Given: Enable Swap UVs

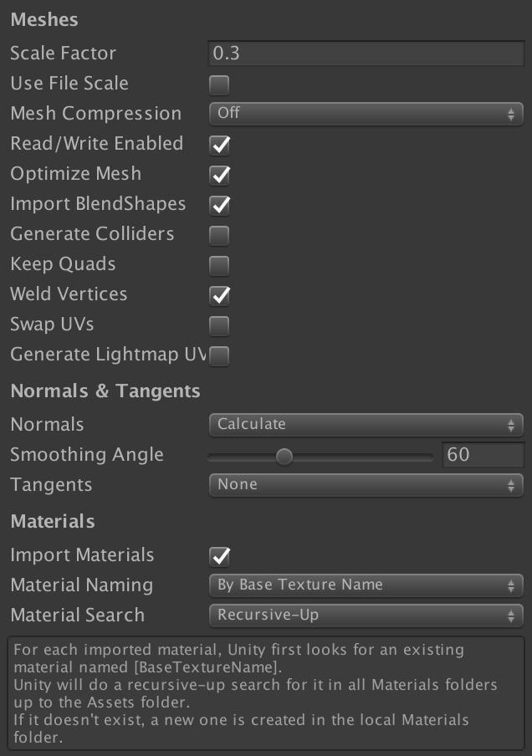Looking at the screenshot, I should 218,324.
